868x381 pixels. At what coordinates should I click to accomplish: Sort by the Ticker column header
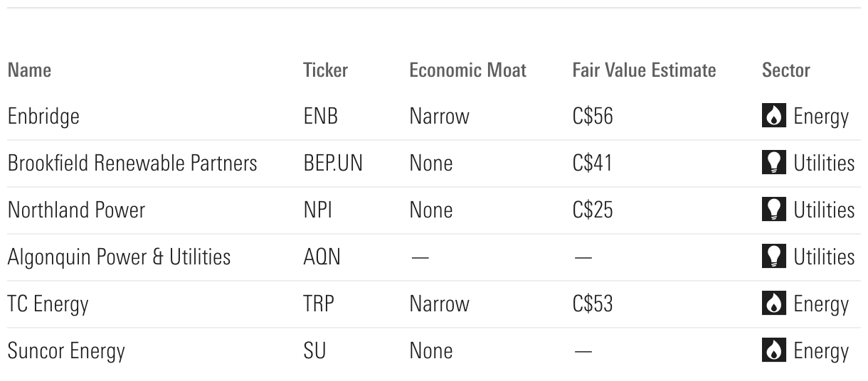tap(325, 70)
